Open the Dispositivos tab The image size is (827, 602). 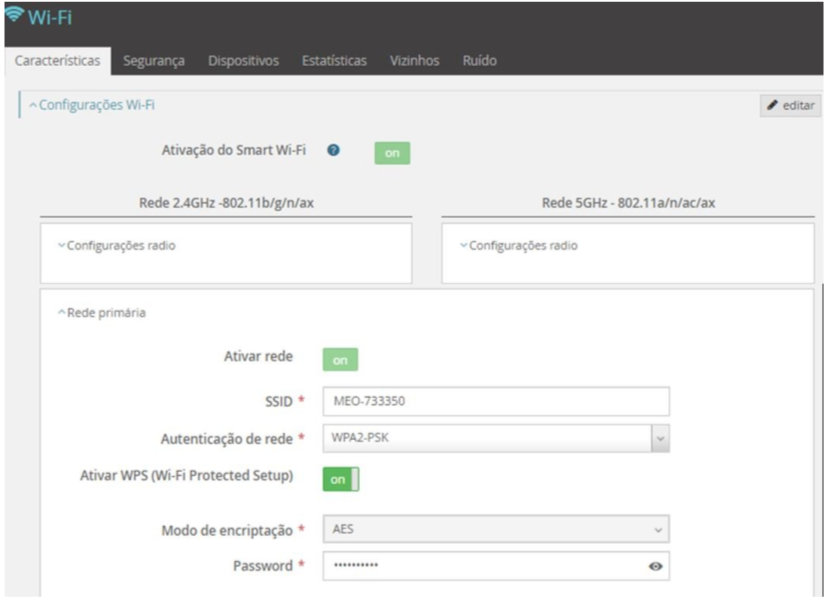tap(243, 61)
